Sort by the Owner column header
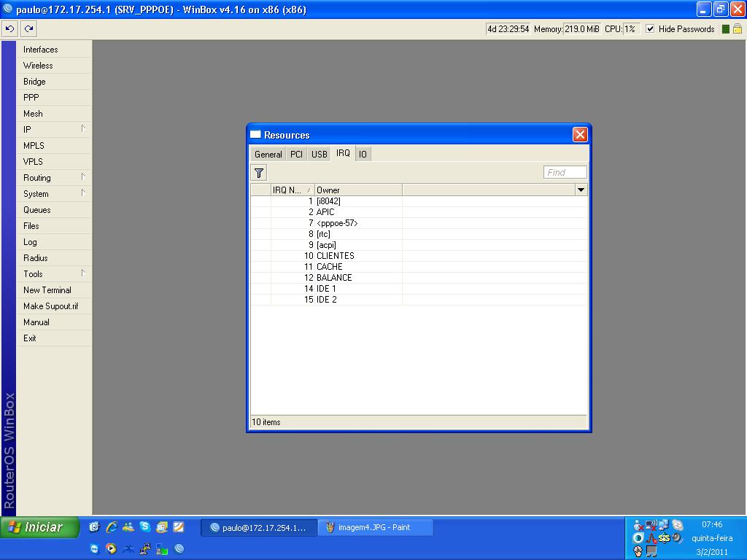 [358, 190]
